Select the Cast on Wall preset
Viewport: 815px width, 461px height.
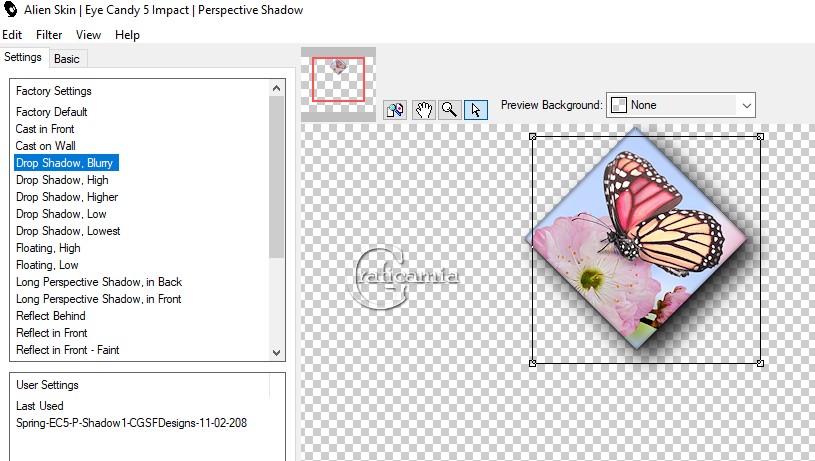click(45, 146)
